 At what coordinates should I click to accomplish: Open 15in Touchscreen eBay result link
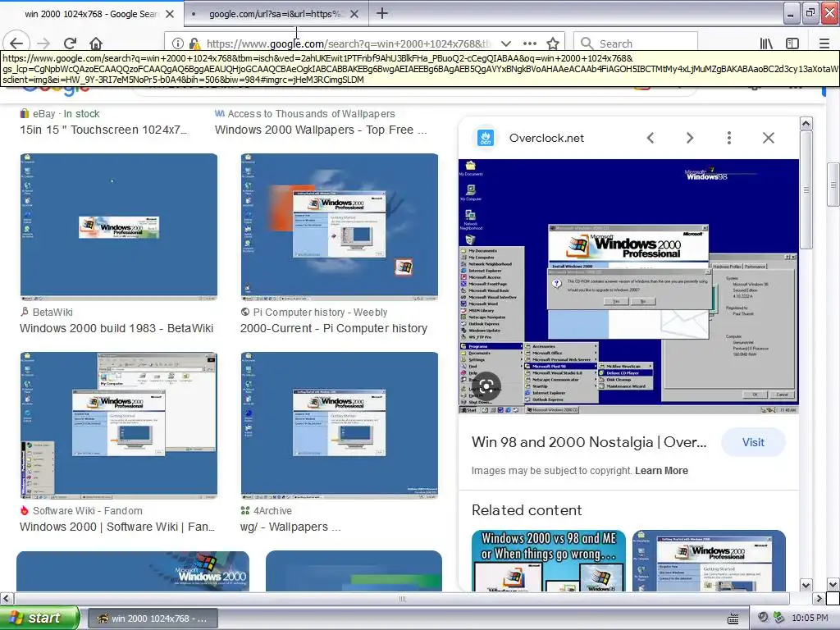(103, 130)
